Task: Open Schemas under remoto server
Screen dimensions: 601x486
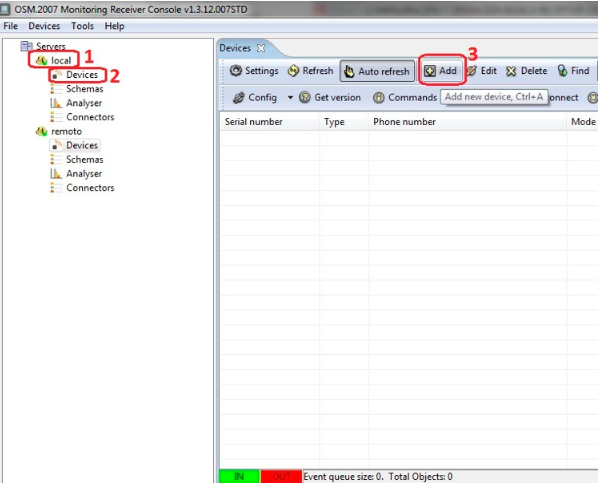Action: pos(85,160)
